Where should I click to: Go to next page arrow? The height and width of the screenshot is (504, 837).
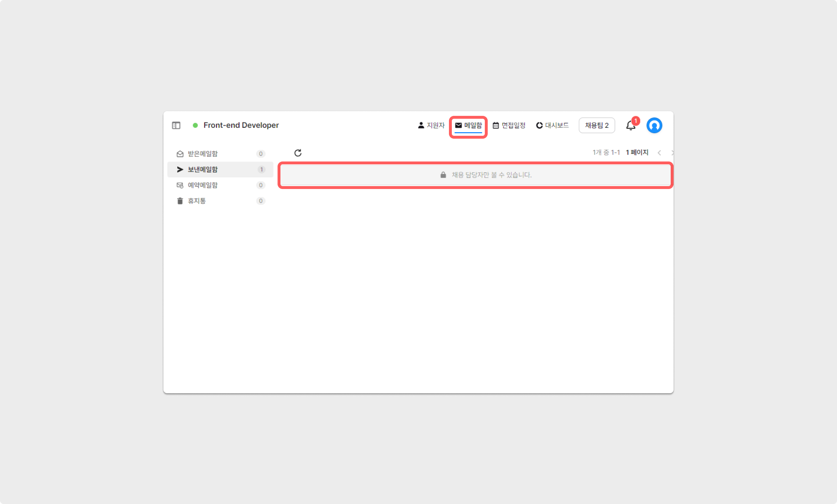point(672,153)
